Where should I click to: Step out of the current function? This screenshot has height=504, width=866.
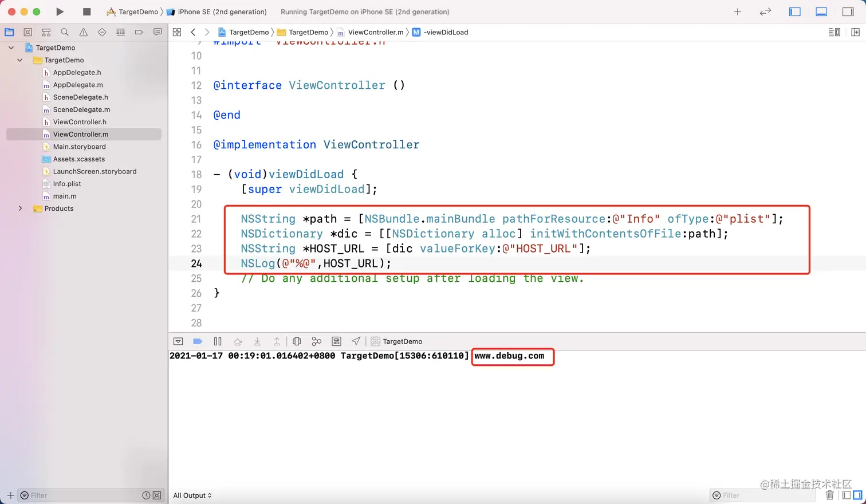(x=277, y=341)
